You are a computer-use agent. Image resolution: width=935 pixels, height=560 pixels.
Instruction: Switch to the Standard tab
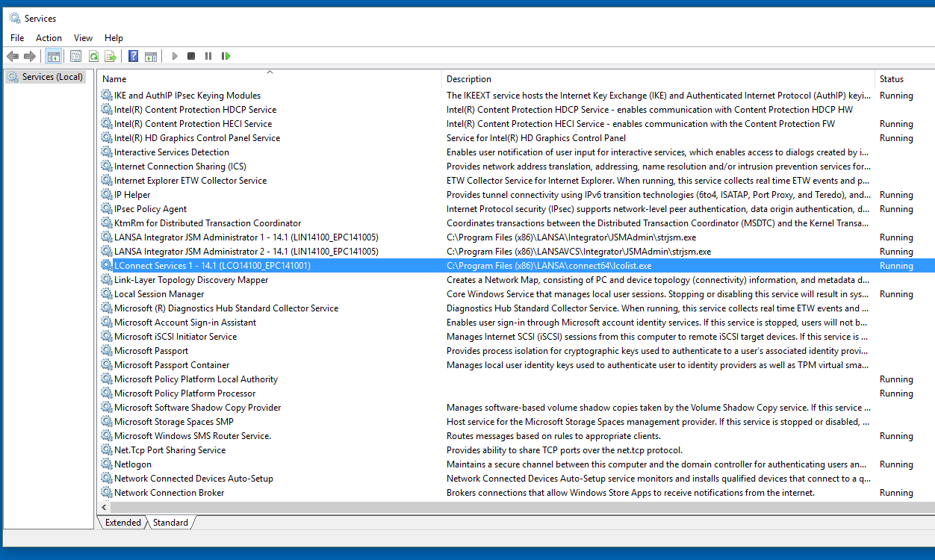point(170,523)
